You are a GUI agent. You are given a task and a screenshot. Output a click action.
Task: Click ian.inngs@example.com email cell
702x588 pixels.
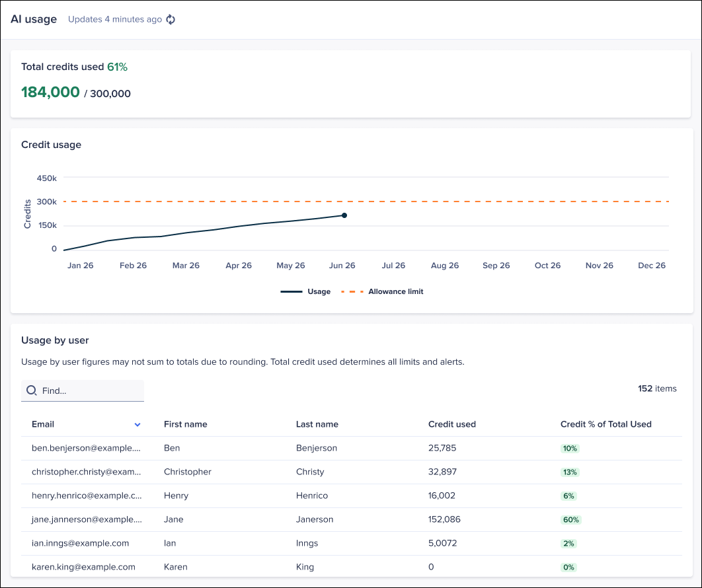tap(80, 543)
